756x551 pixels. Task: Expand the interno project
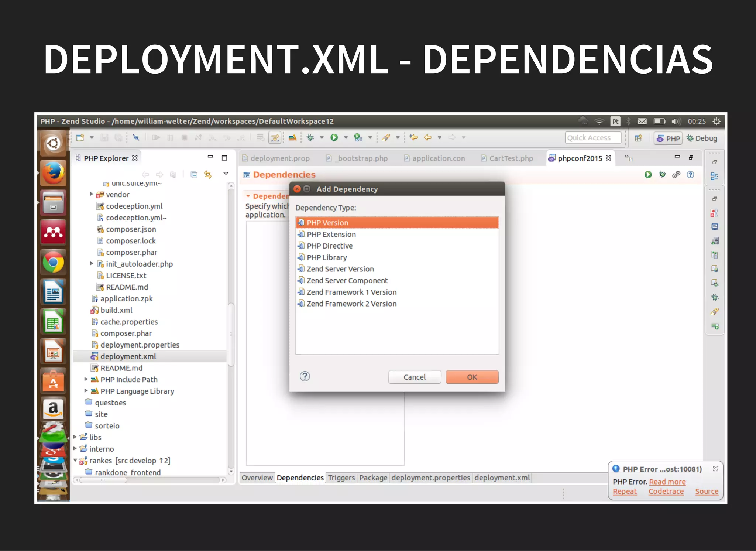(75, 448)
